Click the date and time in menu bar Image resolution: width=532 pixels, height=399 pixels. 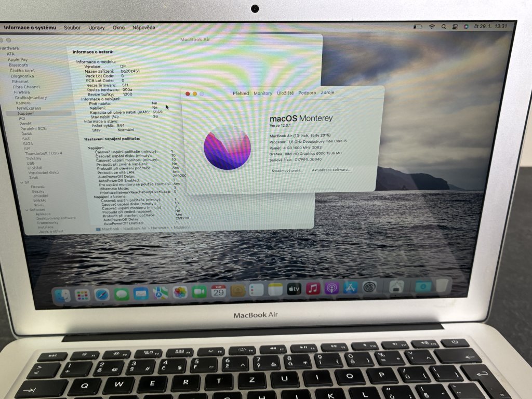click(490, 26)
